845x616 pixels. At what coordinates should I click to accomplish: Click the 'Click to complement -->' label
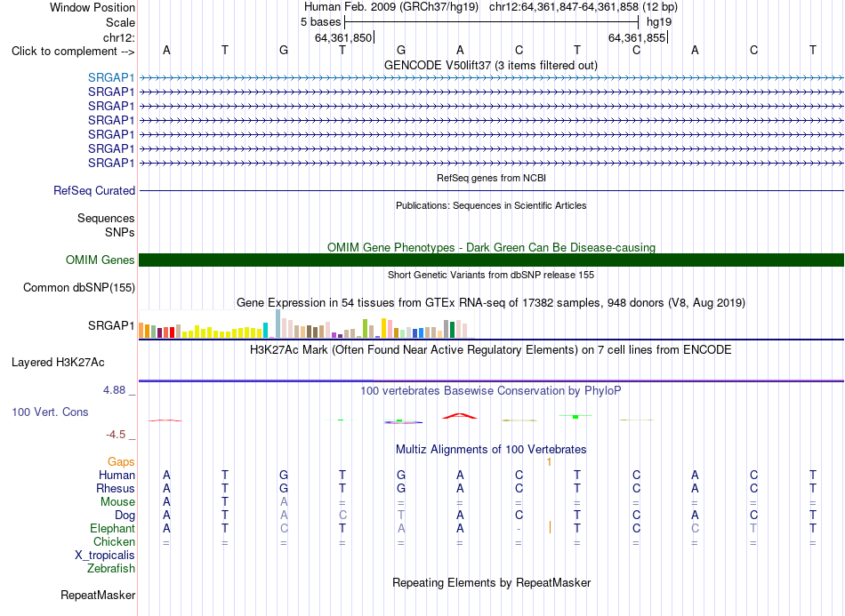pos(73,52)
